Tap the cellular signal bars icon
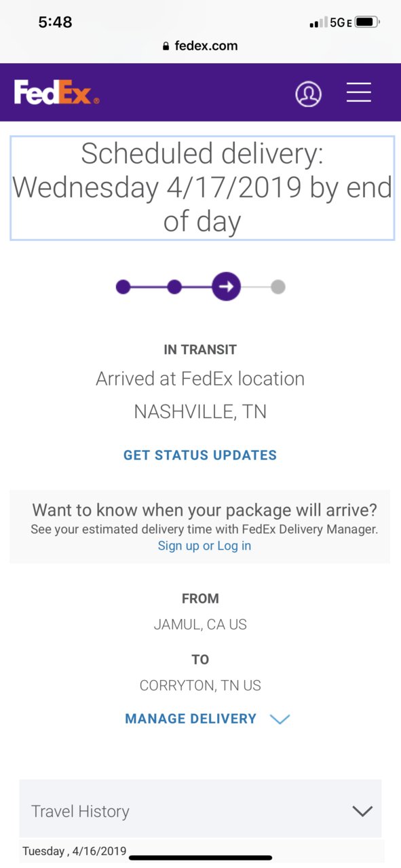This screenshot has height=868, width=401. (x=318, y=23)
